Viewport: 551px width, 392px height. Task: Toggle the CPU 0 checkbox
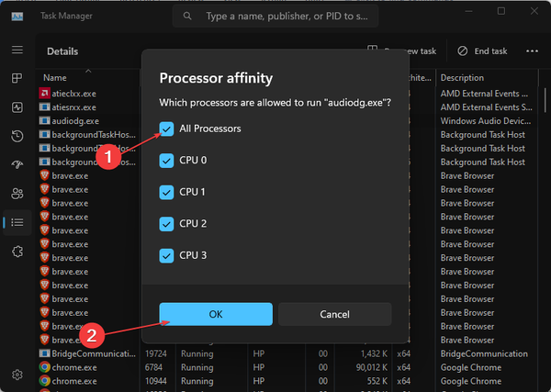(x=166, y=161)
